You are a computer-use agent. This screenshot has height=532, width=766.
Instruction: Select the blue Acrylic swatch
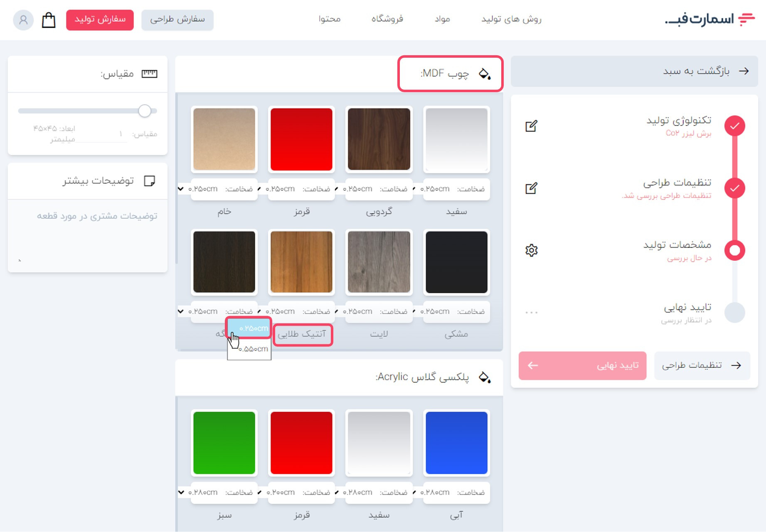click(456, 443)
